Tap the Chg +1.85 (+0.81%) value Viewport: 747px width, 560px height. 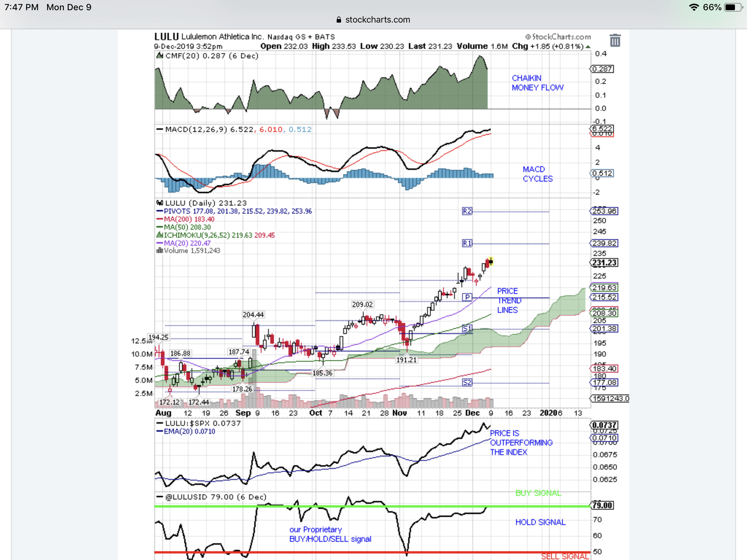point(551,46)
